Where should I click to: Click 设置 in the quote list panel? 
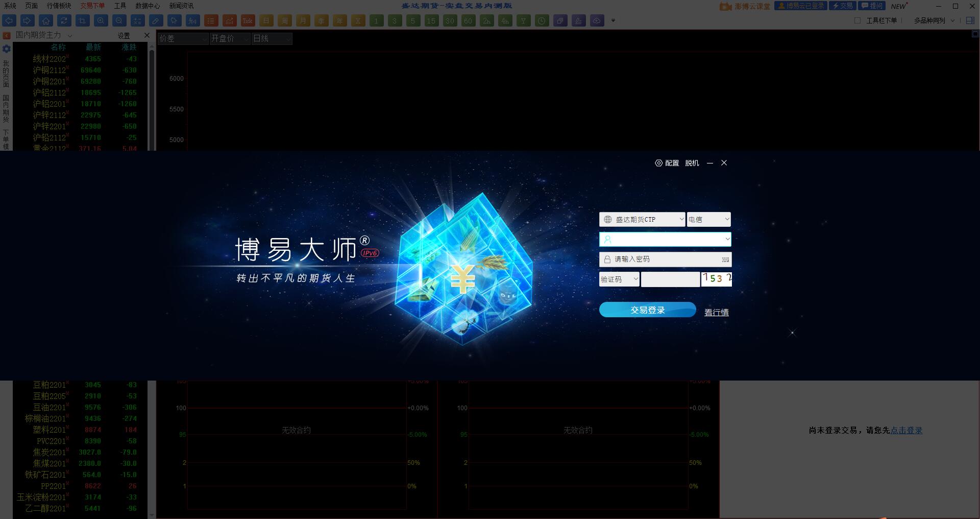(x=124, y=36)
